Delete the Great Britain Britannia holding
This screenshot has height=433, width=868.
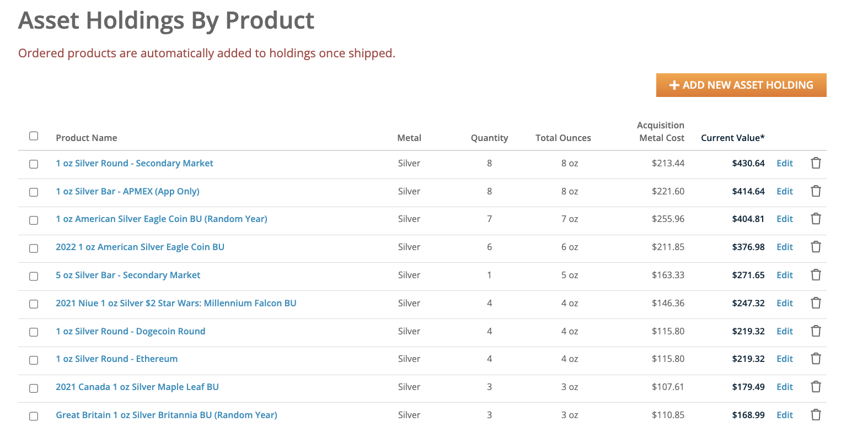[x=816, y=415]
